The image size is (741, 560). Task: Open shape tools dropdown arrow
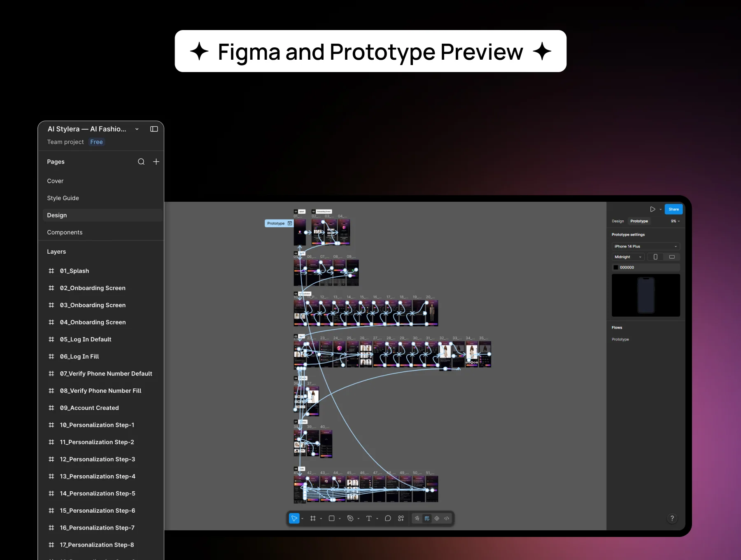pos(340,519)
